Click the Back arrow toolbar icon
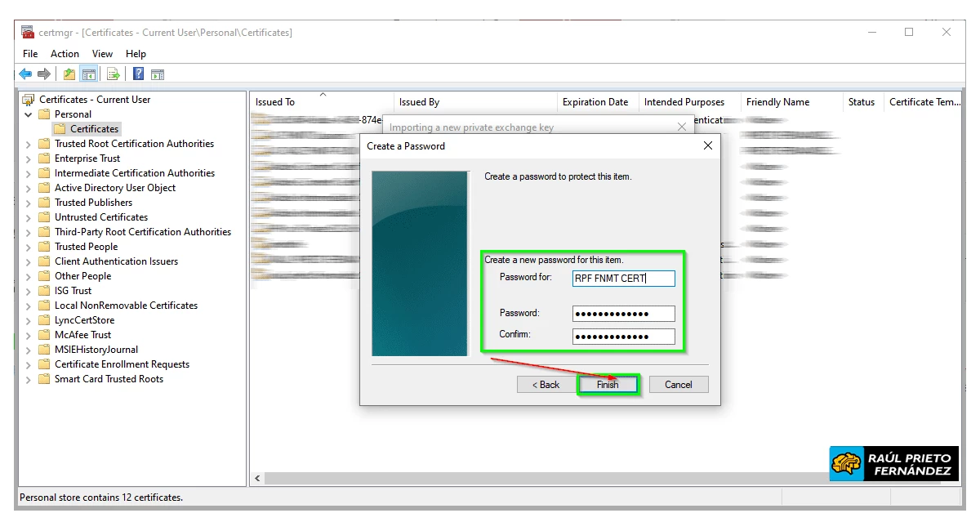This screenshot has width=980, height=531. tap(25, 74)
